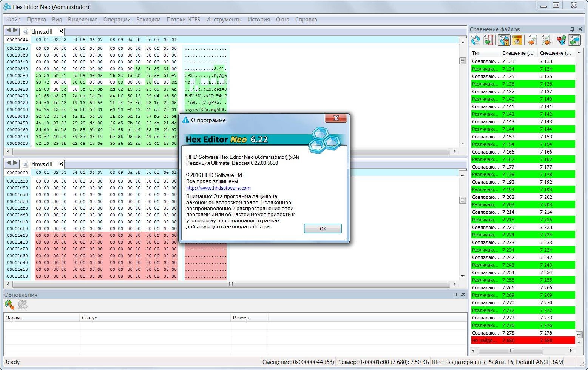The image size is (588, 370).
Task: Open the Инструменты menu
Action: coord(224,20)
